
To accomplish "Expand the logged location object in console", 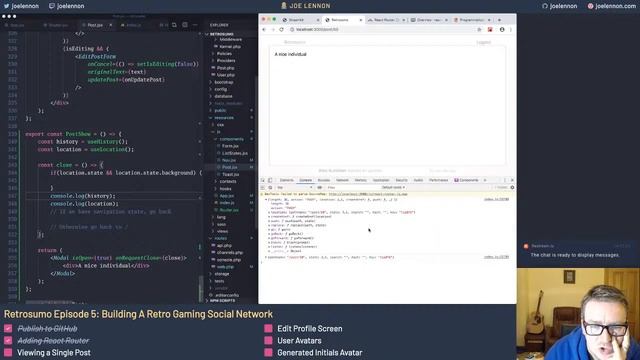I will [x=266, y=258].
